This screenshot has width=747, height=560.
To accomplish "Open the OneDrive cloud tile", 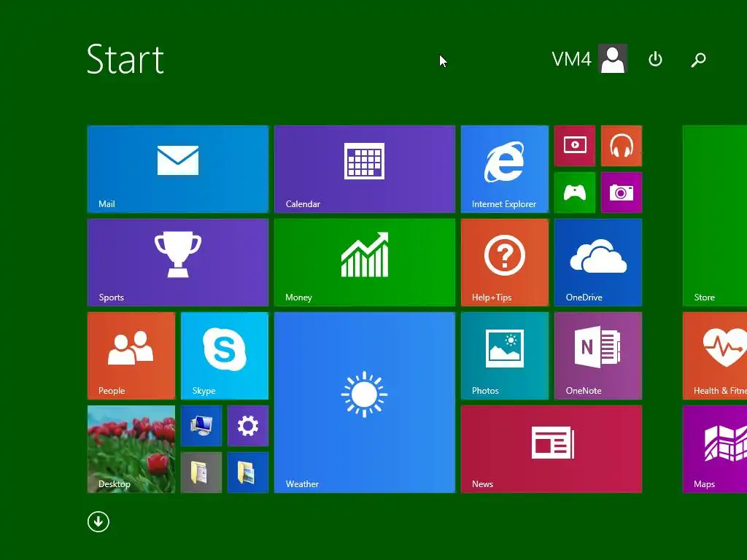I will 598,262.
